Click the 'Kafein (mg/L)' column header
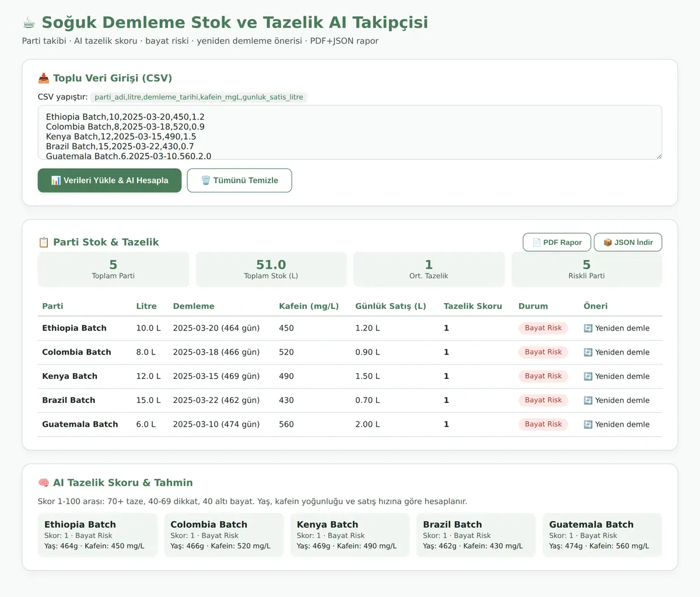Viewport: 700px width, 597px height. pyautogui.click(x=309, y=306)
